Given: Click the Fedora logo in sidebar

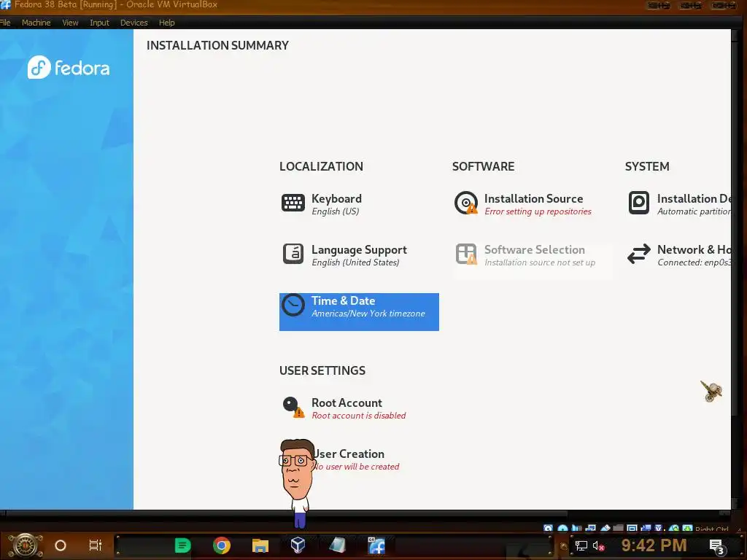Looking at the screenshot, I should coord(69,67).
